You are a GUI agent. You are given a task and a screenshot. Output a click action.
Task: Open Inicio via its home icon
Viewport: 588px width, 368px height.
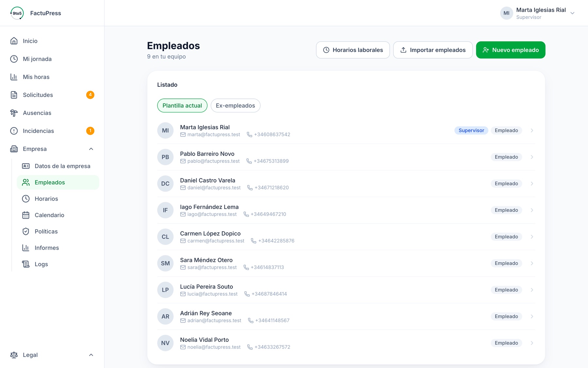pos(14,41)
